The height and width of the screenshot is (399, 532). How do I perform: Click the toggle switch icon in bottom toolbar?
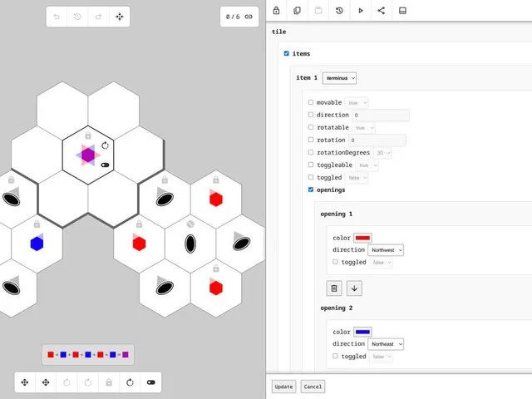pyautogui.click(x=151, y=382)
